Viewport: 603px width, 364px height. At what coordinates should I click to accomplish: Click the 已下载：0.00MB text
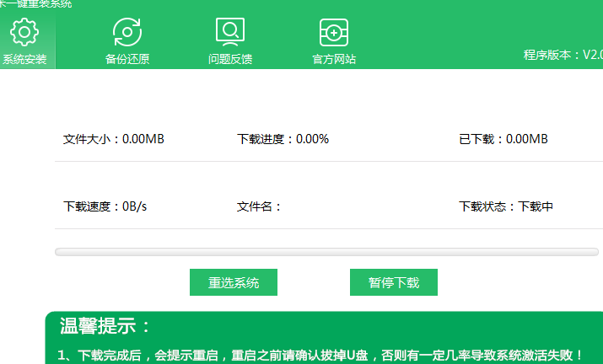[x=503, y=139]
